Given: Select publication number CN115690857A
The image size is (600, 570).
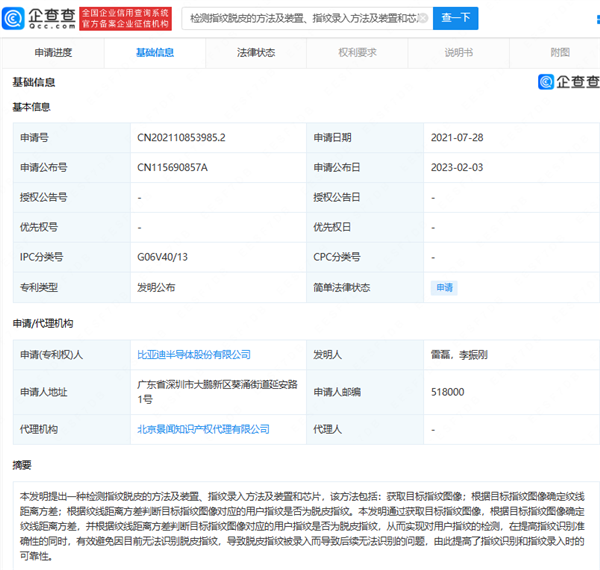Looking at the screenshot, I should [172, 168].
